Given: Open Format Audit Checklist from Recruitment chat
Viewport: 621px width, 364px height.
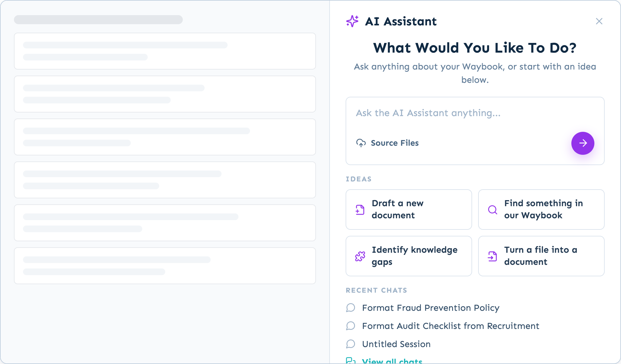Looking at the screenshot, I should (451, 326).
